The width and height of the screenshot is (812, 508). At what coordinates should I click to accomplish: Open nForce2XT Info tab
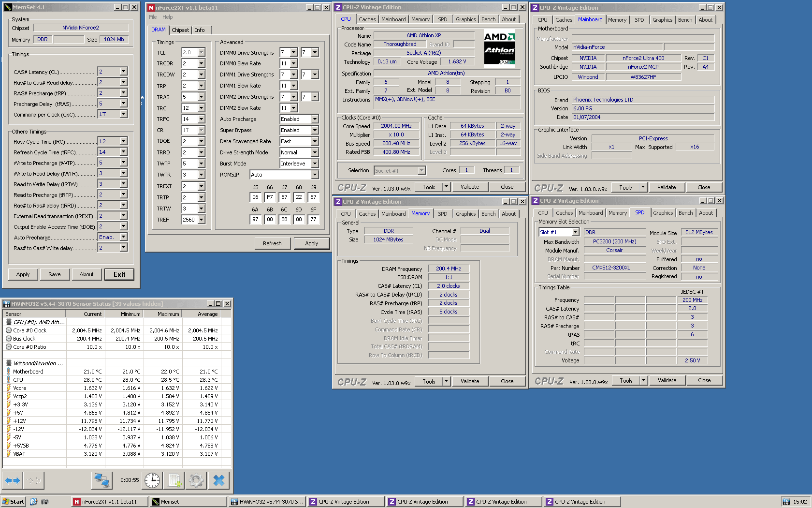(x=200, y=30)
